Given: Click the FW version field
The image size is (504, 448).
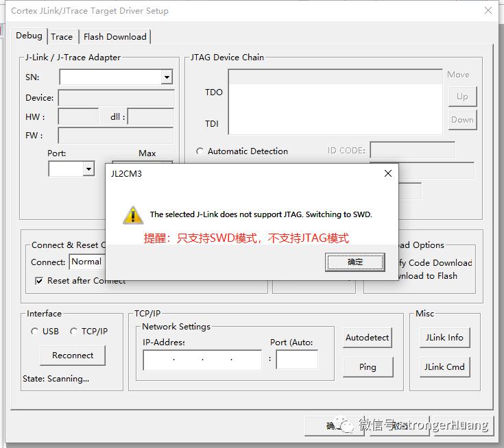Looking at the screenshot, I should coord(116,136).
